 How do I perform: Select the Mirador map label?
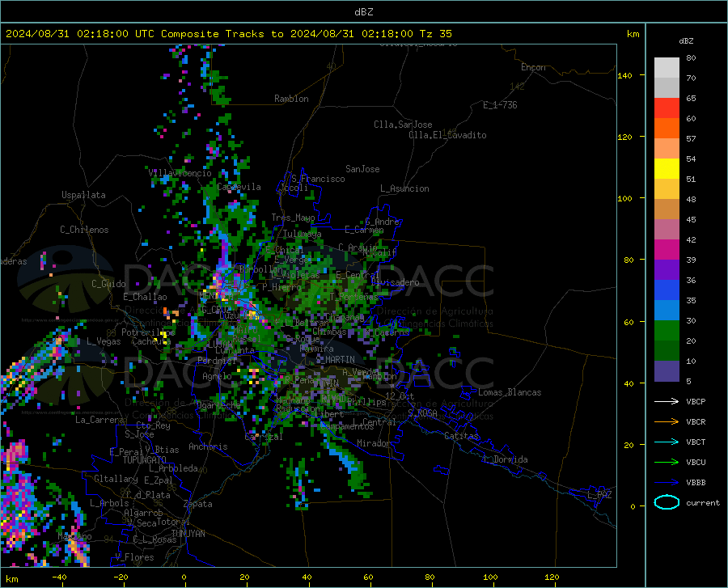[374, 443]
